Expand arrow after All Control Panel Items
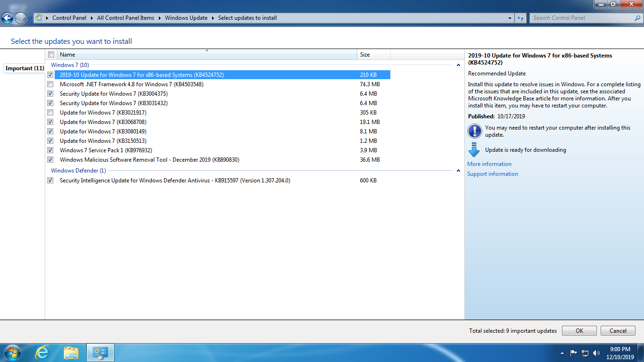Viewport: 644px width, 362px height. click(x=160, y=18)
